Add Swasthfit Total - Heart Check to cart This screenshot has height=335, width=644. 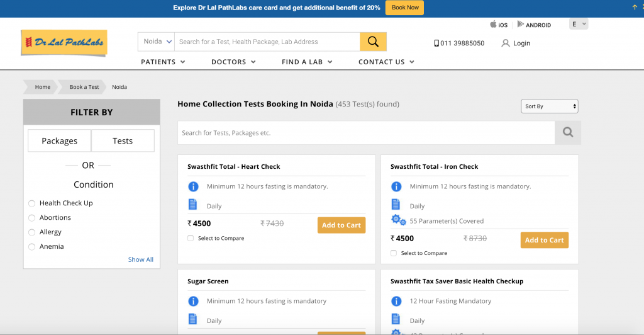coord(341,225)
